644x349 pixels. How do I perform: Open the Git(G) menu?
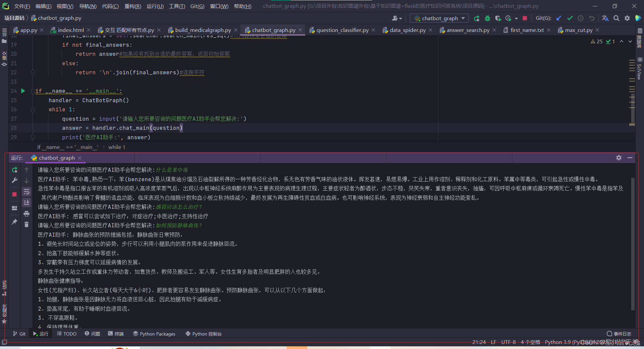[197, 6]
